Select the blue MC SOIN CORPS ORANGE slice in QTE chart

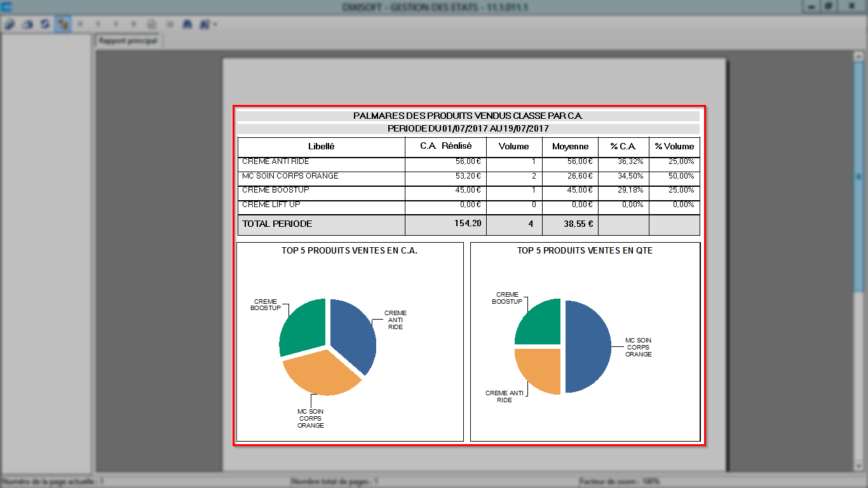click(587, 346)
